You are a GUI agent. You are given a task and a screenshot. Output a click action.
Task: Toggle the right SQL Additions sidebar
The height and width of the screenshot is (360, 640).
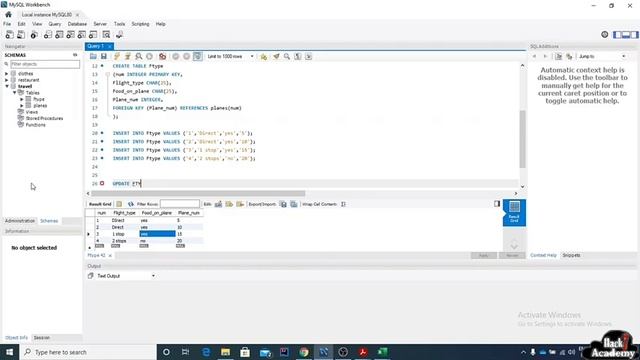[634, 35]
